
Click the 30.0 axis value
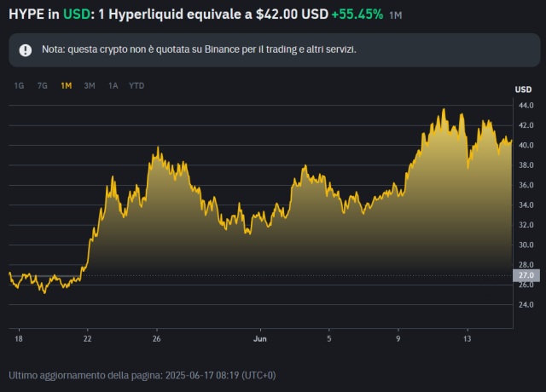[526, 245]
